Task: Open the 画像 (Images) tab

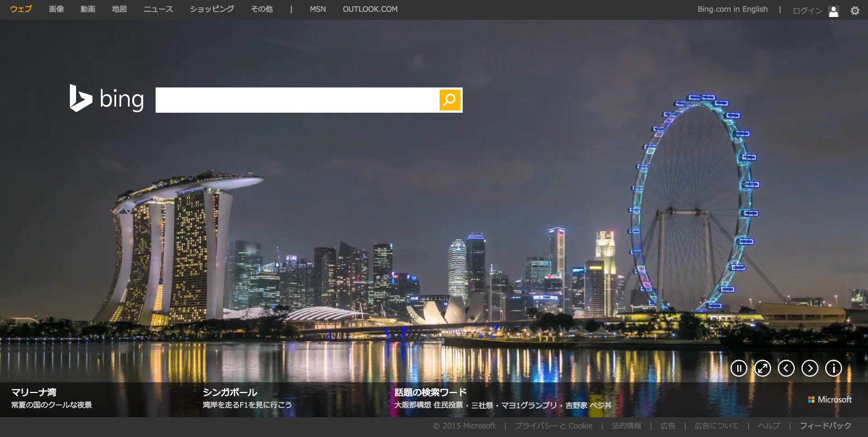Action: (56, 9)
